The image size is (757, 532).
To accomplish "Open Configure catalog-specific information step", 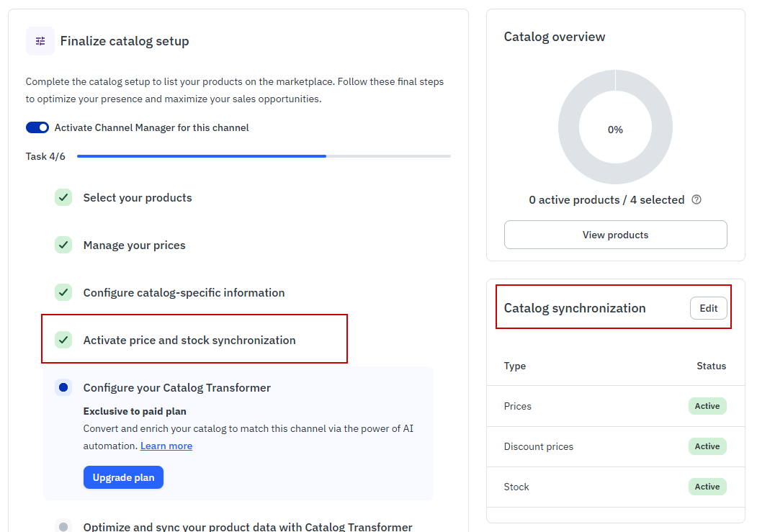I will [x=184, y=293].
